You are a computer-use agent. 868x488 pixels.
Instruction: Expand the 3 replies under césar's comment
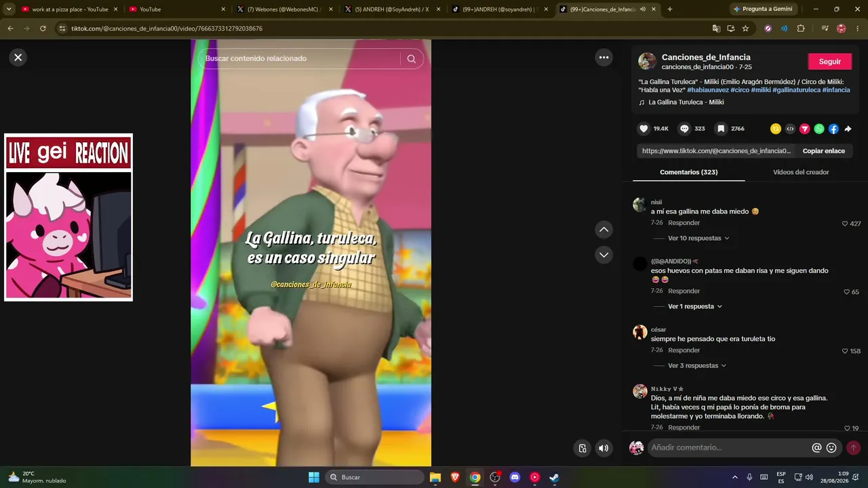point(697,365)
